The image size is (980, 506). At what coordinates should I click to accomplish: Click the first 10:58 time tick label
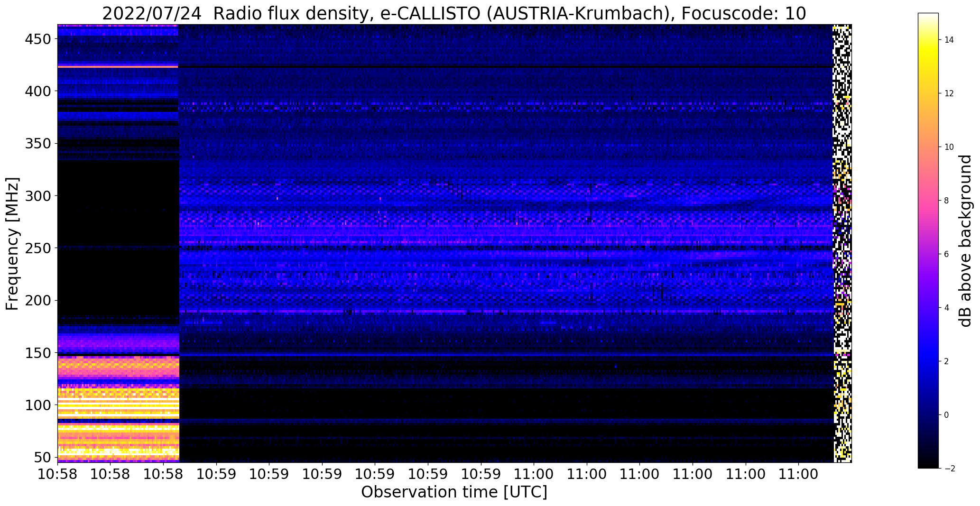tap(58, 474)
